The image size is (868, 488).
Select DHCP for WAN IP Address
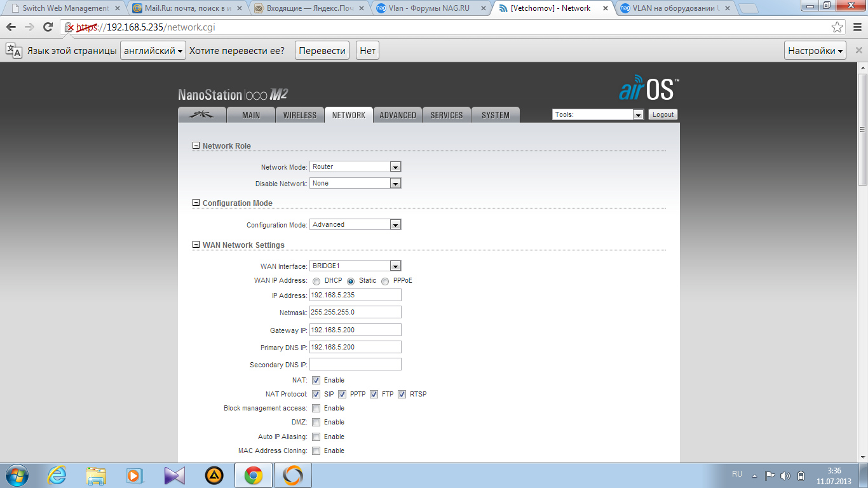[316, 281]
